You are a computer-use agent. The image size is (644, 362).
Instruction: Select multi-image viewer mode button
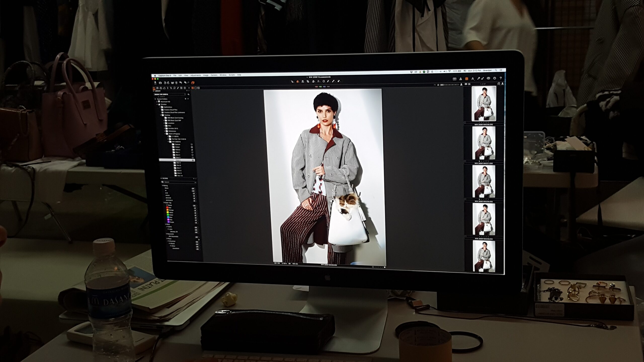[x=193, y=88]
